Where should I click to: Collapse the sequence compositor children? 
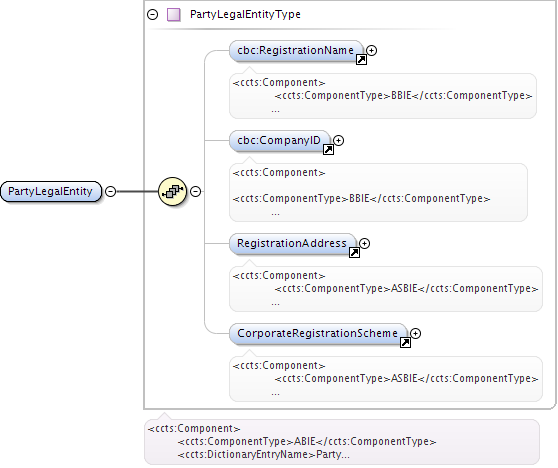pos(195,191)
